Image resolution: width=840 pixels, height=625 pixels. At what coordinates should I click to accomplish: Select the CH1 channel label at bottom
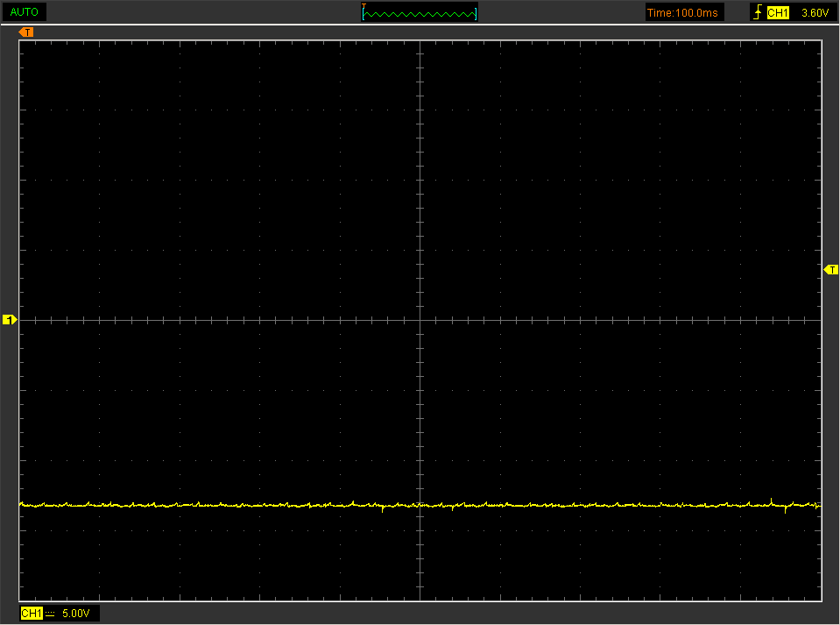coord(32,613)
